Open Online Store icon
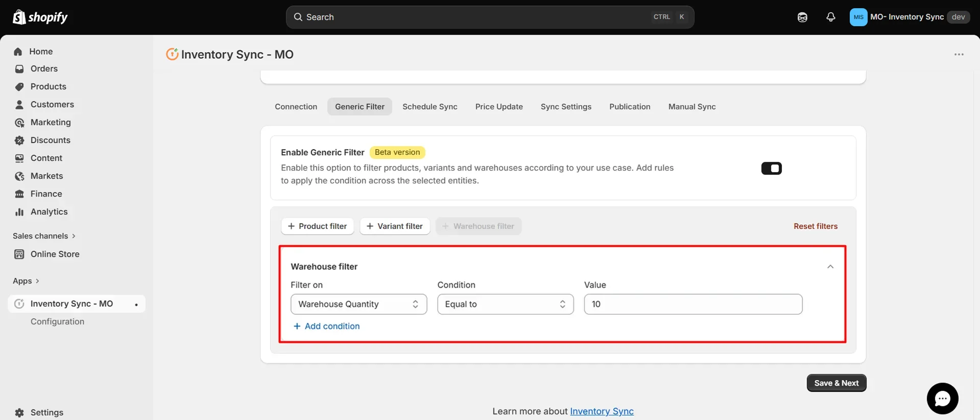Screen dimensions: 980x420 [x=19, y=254]
